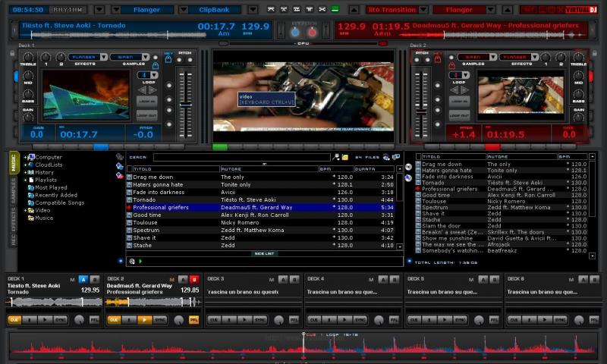This screenshot has height=364, width=607.
Task: Click the SIDE LIST button below the tracklist
Action: (264, 253)
